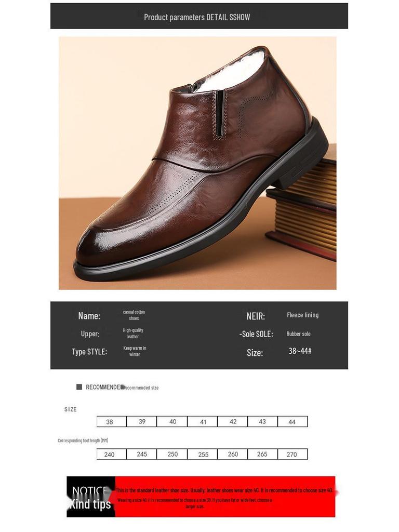Select size 40 box
The height and width of the screenshot is (532, 399).
(x=172, y=421)
